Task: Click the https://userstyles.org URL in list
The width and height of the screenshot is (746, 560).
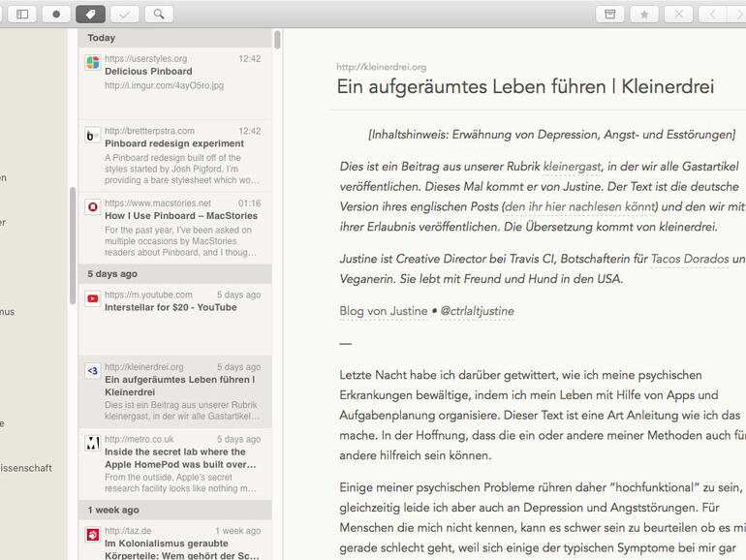Action: (x=145, y=59)
